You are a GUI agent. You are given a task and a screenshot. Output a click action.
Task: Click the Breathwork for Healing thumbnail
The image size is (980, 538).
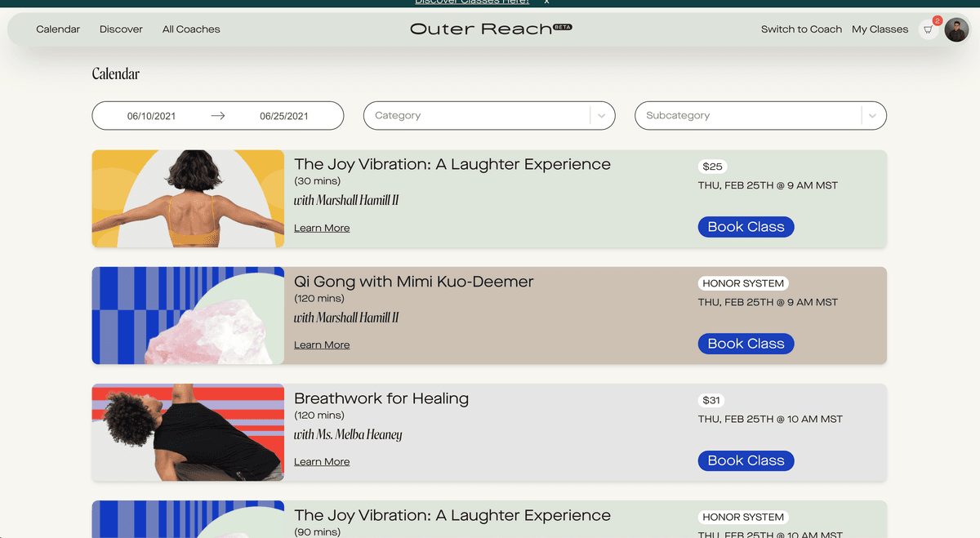click(188, 432)
